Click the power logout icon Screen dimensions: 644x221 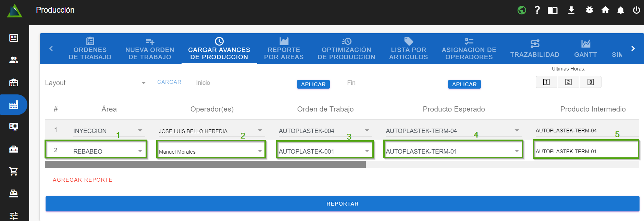[636, 10]
